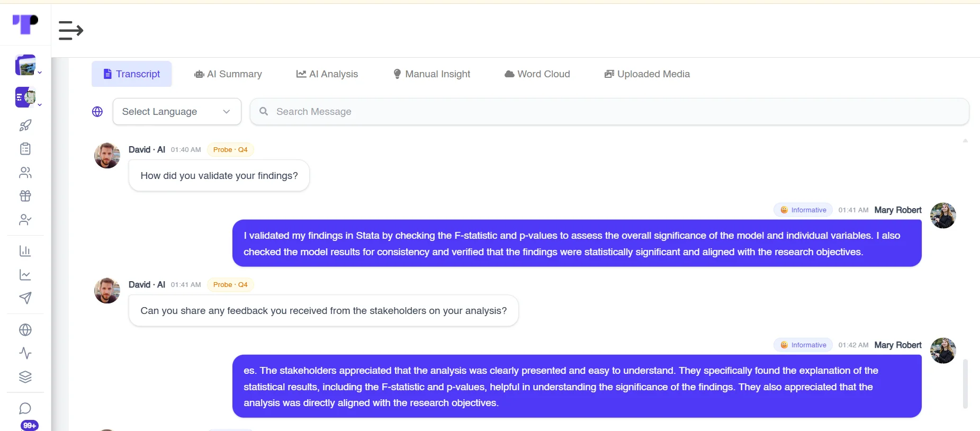Click the transcript vertical scrollbar thumb
The image size is (980, 431).
coord(965,384)
